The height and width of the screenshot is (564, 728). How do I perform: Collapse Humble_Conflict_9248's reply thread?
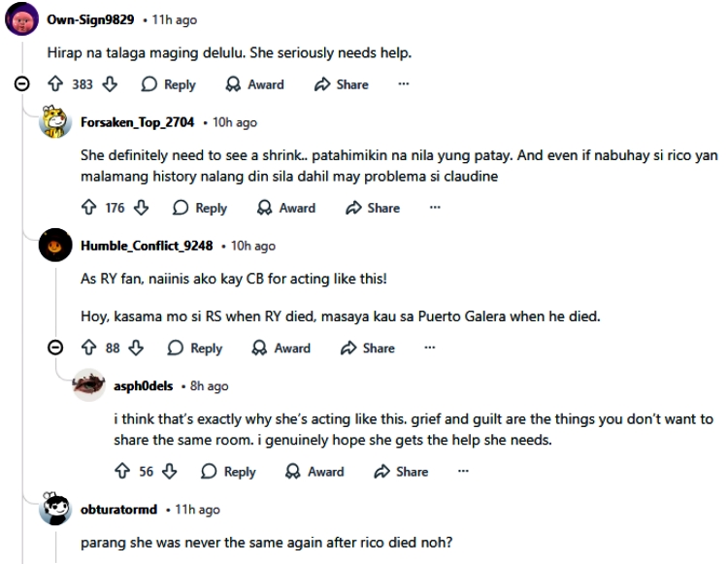point(55,348)
